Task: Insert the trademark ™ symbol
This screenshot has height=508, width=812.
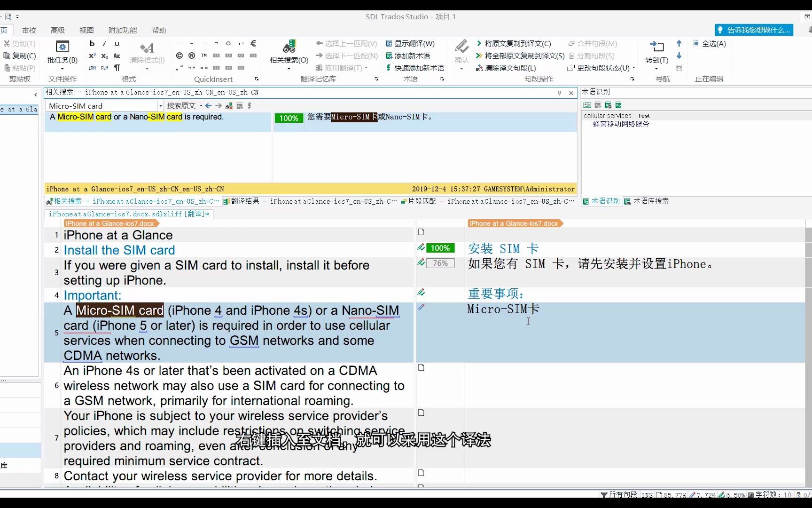Action: [204, 56]
